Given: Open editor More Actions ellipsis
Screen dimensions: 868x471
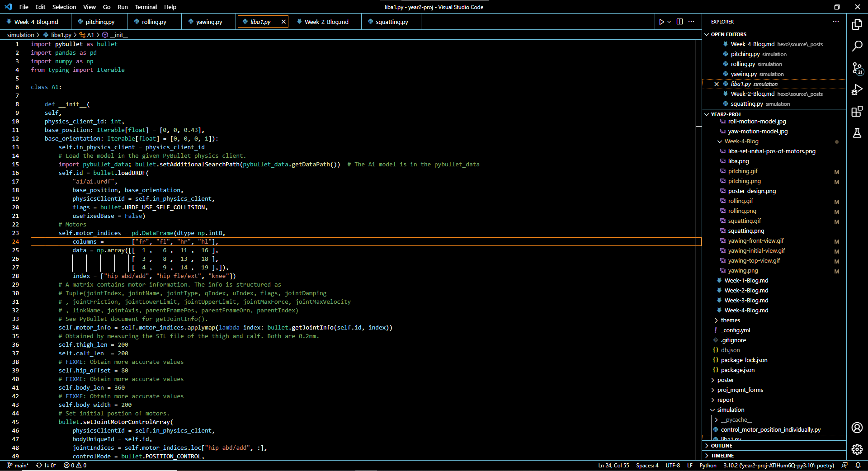Looking at the screenshot, I should click(x=691, y=22).
